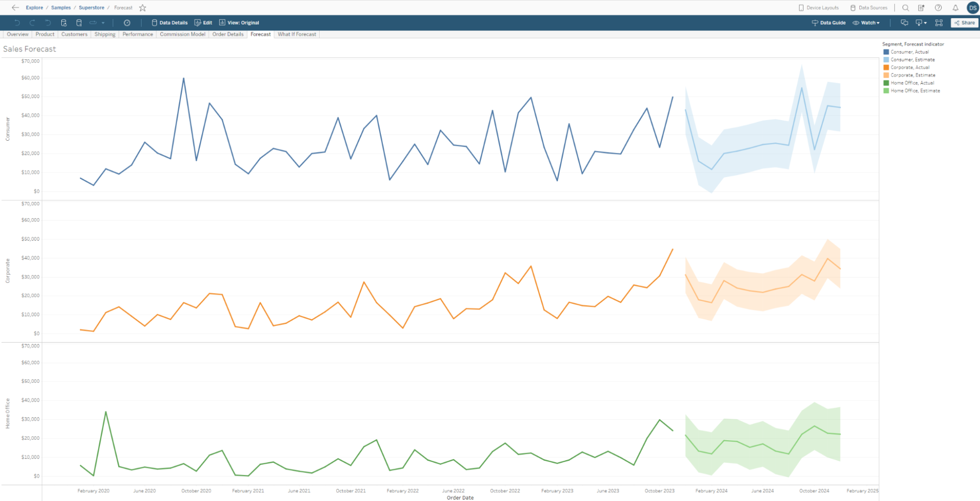This screenshot has height=501, width=980.
Task: Click the Share button
Action: 964,23
